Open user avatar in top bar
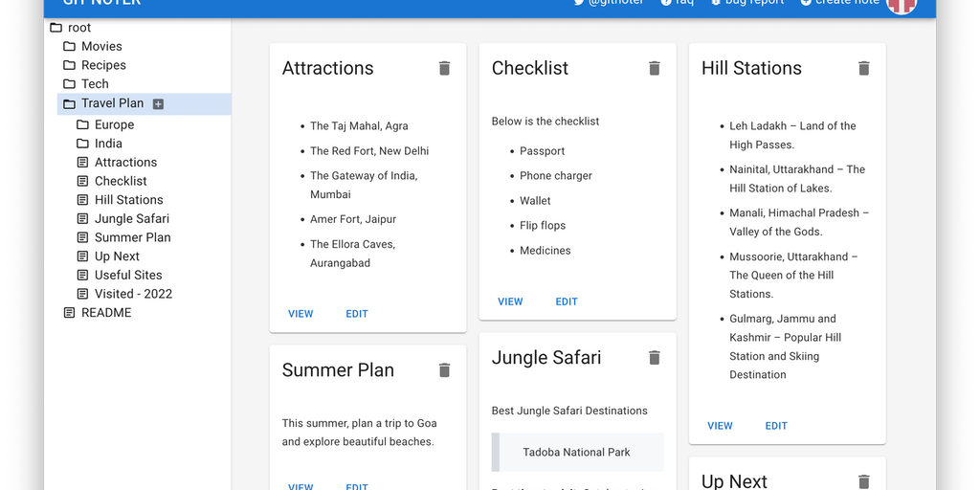 click(x=902, y=5)
